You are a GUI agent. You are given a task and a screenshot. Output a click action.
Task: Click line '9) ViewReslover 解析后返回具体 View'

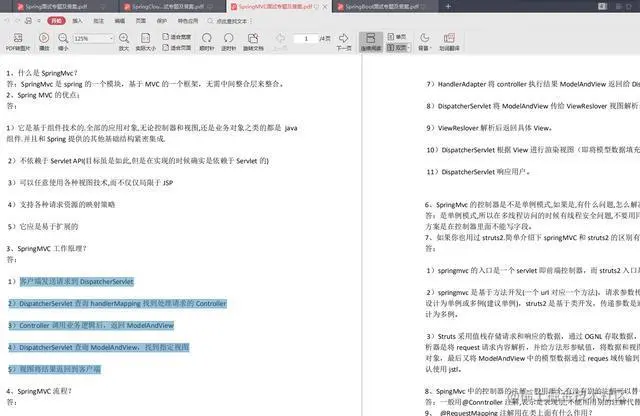(x=489, y=128)
